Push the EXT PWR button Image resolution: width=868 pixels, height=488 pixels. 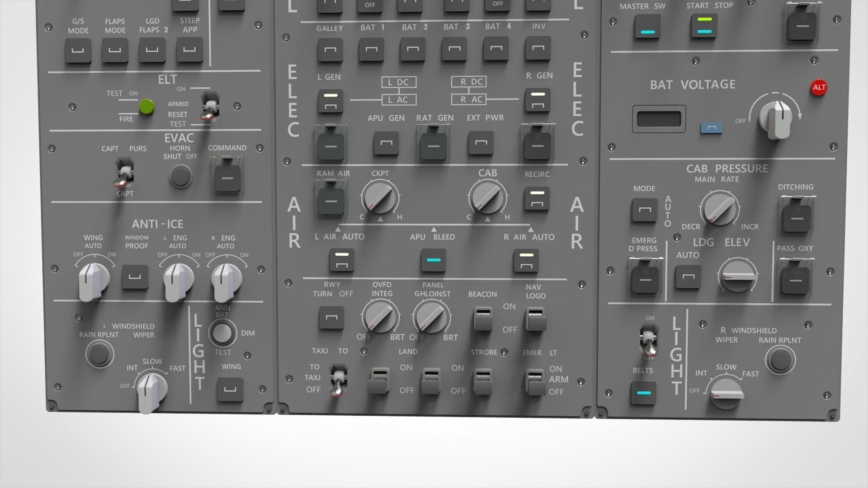481,143
